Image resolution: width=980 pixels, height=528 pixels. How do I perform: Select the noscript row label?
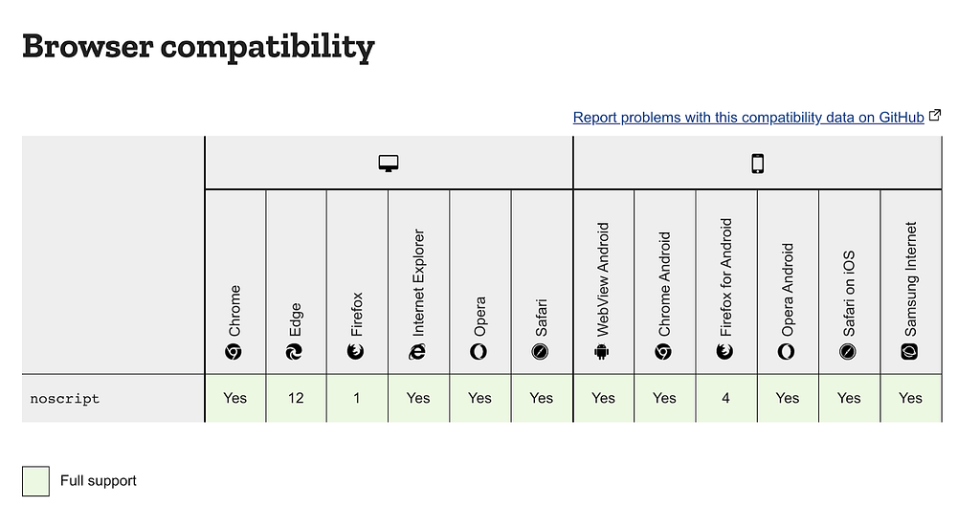click(x=65, y=399)
